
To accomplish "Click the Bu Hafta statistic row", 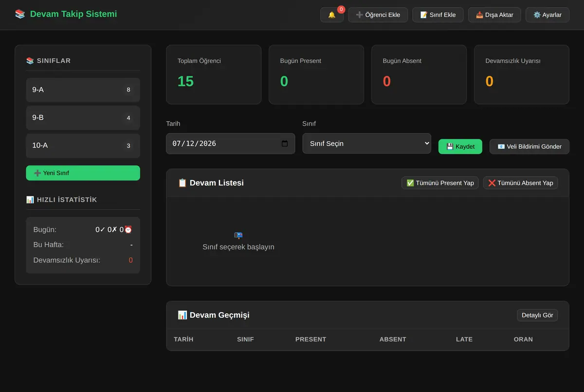I will [x=83, y=245].
